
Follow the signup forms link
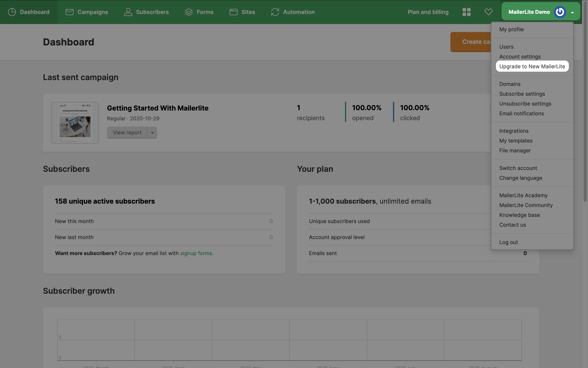point(196,253)
